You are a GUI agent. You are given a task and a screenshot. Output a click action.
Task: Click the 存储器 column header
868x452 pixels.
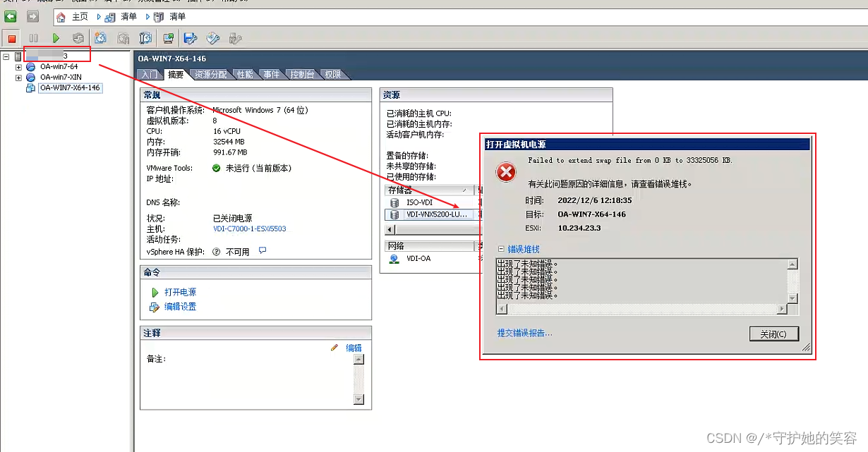tap(428, 190)
